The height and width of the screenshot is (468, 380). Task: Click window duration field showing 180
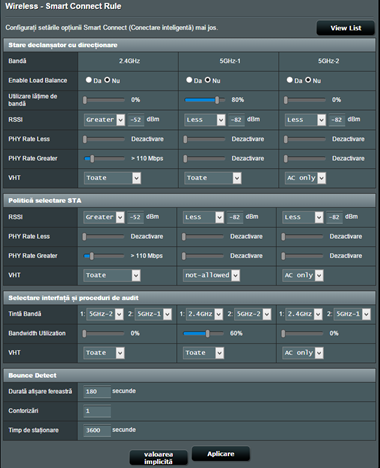coord(97,392)
